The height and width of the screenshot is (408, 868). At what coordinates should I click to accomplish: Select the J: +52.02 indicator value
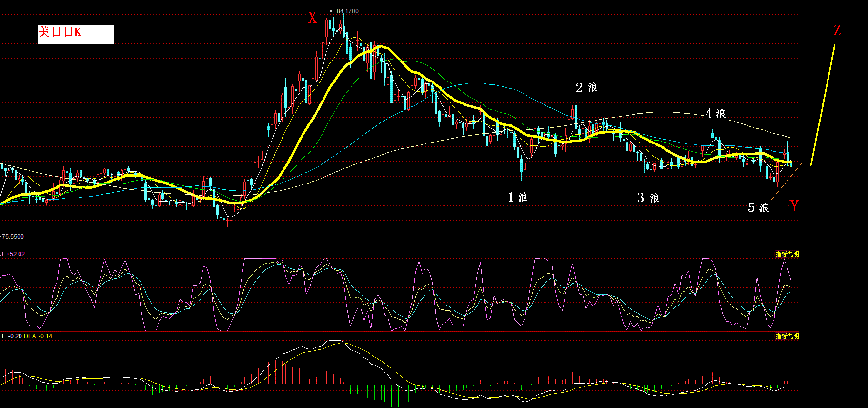[13, 254]
